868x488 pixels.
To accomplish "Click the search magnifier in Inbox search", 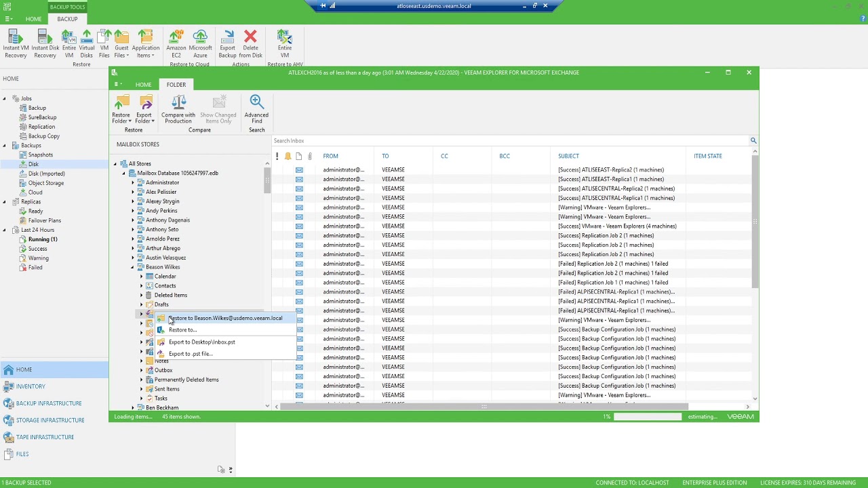I will click(753, 140).
